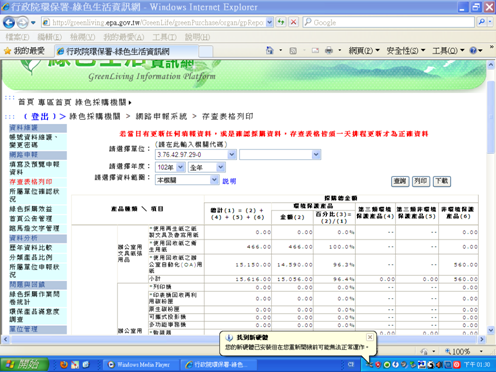Click the Stop loading red X icon

coord(293,22)
